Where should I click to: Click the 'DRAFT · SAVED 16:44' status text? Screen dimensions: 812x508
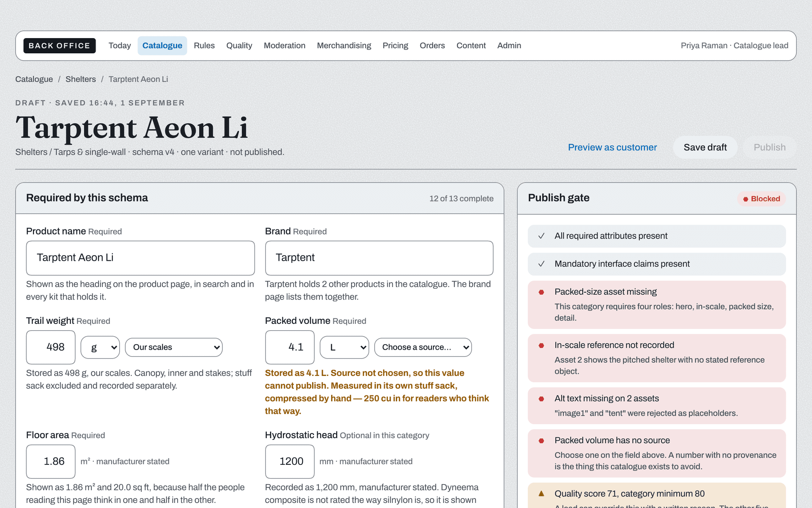100,103
